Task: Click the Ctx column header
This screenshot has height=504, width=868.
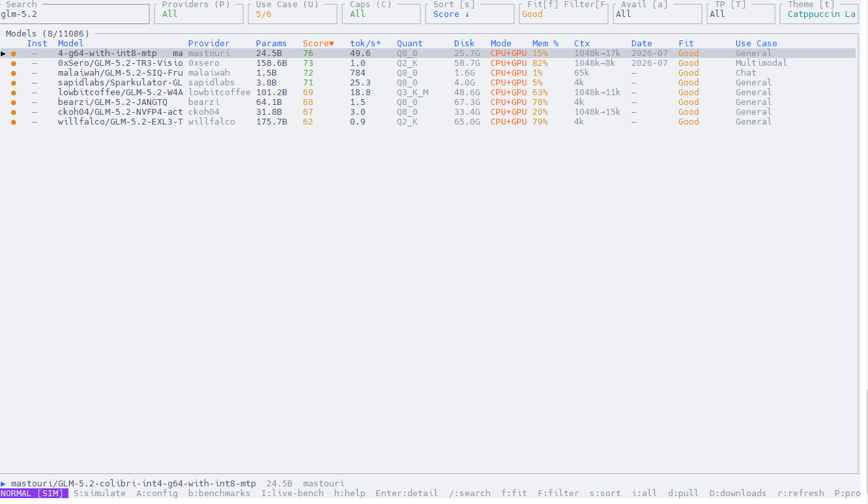Action: (x=582, y=44)
